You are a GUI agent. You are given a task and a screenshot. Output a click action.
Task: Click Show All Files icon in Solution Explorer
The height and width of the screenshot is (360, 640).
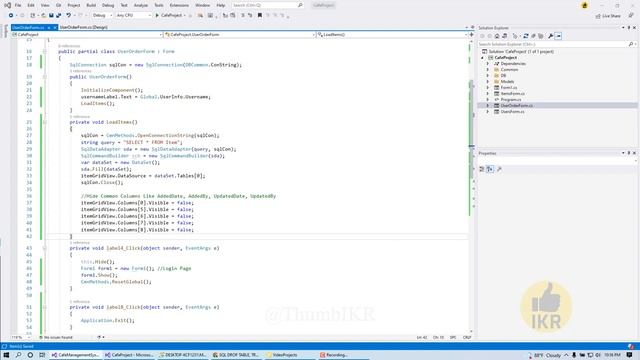(541, 36)
